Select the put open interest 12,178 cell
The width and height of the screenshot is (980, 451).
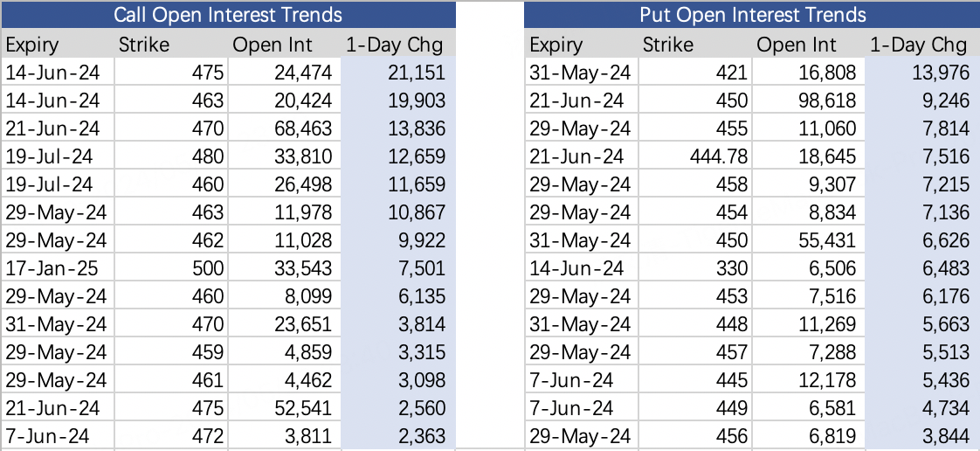809,380
